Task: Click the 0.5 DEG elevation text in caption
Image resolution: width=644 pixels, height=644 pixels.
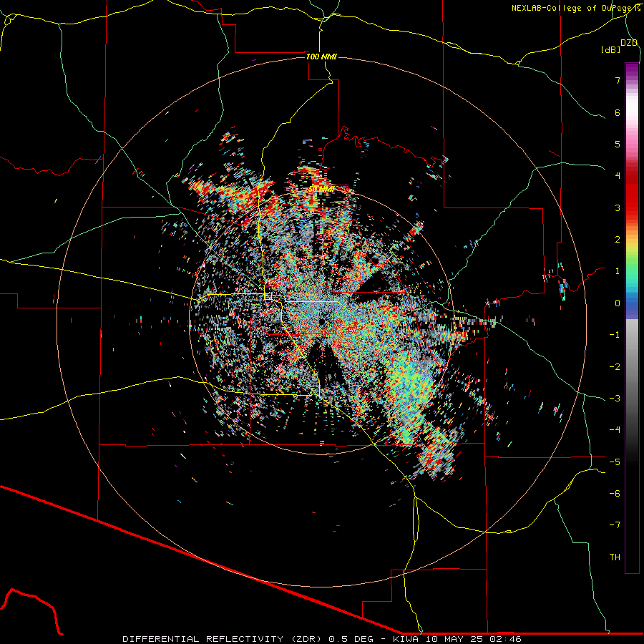Action: tap(351, 639)
